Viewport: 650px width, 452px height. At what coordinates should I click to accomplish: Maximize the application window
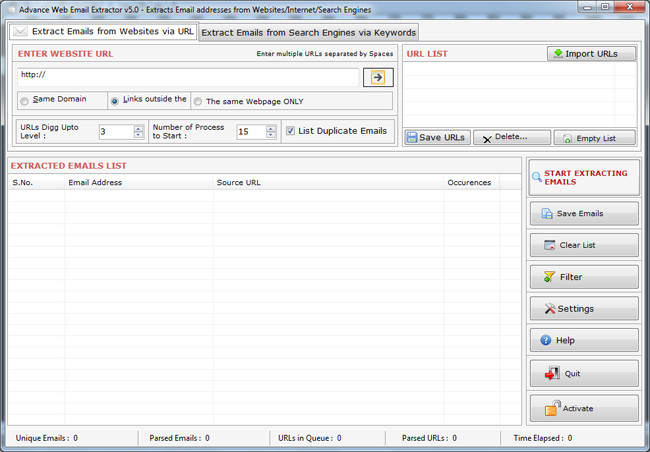[x=605, y=7]
